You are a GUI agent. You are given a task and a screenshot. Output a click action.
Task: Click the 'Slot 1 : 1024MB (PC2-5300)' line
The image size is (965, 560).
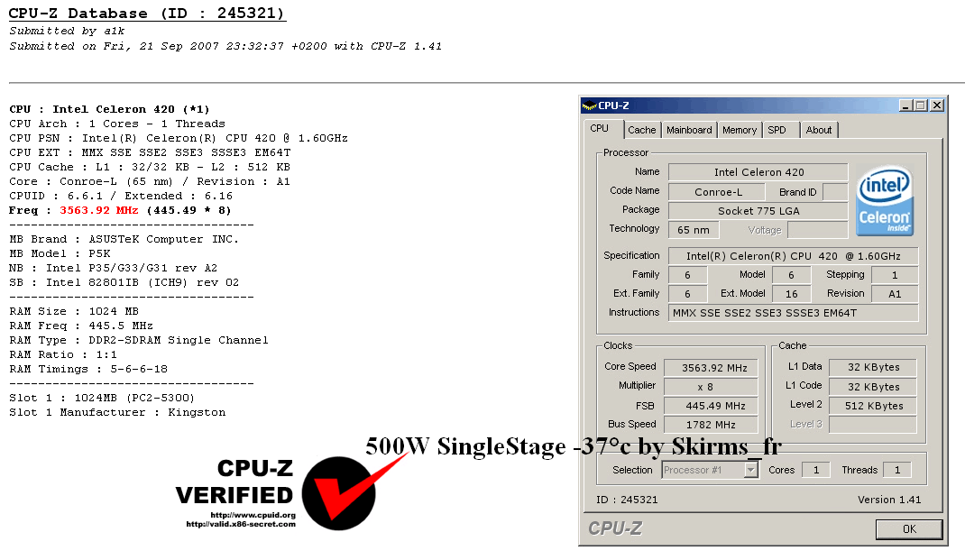102,399
